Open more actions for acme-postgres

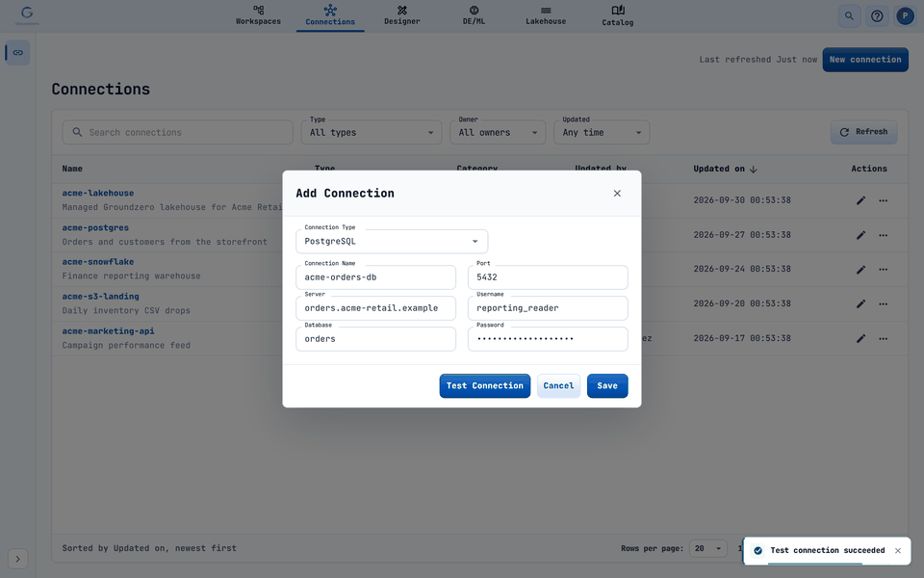tap(883, 235)
